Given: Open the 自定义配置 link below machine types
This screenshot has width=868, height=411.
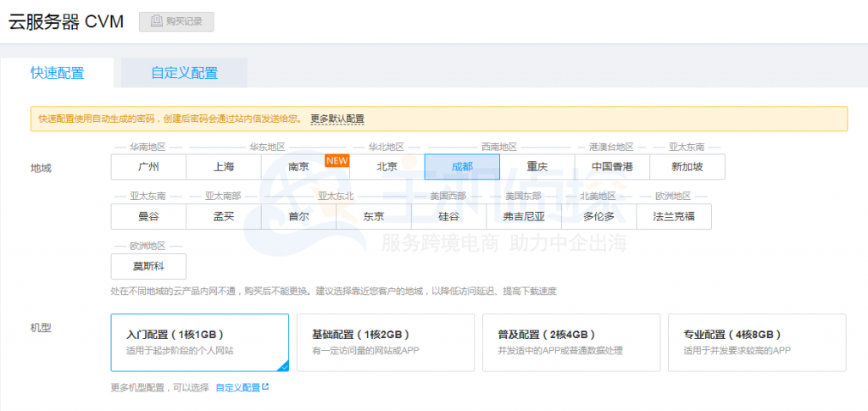Looking at the screenshot, I should pos(238,387).
